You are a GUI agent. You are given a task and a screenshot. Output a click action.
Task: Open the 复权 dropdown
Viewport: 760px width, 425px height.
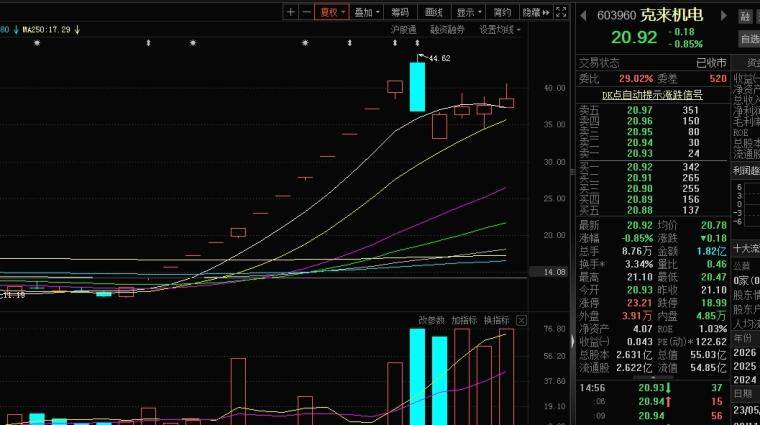point(332,12)
